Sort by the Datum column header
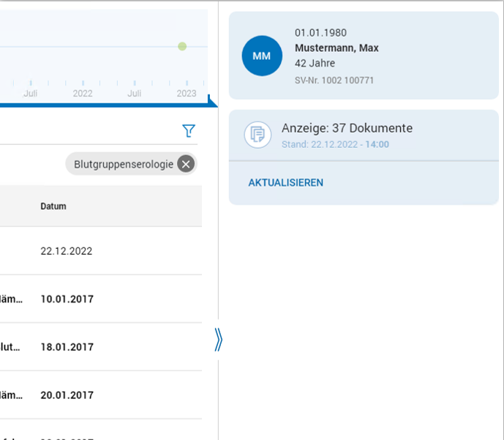504x440 pixels. [x=53, y=206]
